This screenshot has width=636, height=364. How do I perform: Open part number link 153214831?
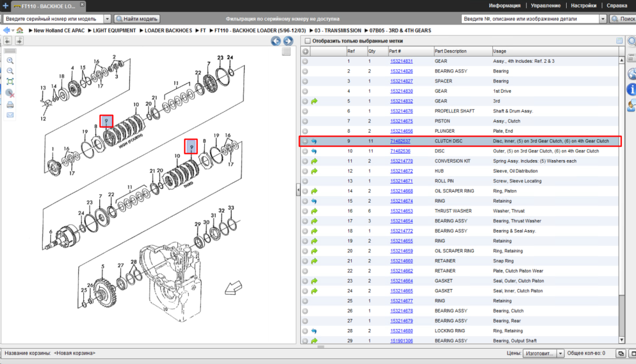pyautogui.click(x=401, y=61)
